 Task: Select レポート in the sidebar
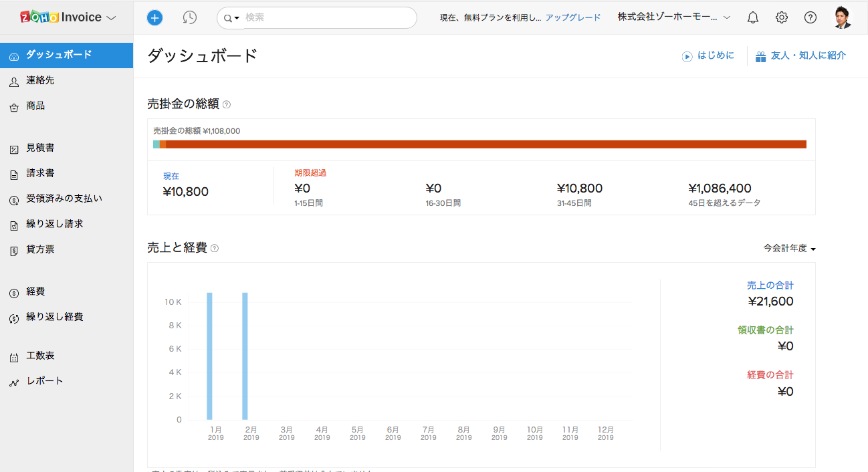44,381
